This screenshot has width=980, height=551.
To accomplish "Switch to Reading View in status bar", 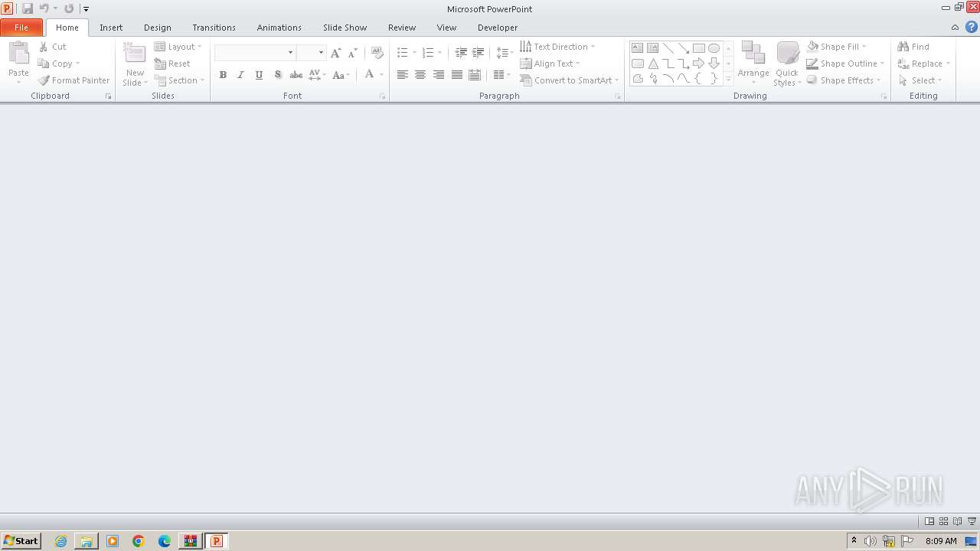I will [957, 521].
